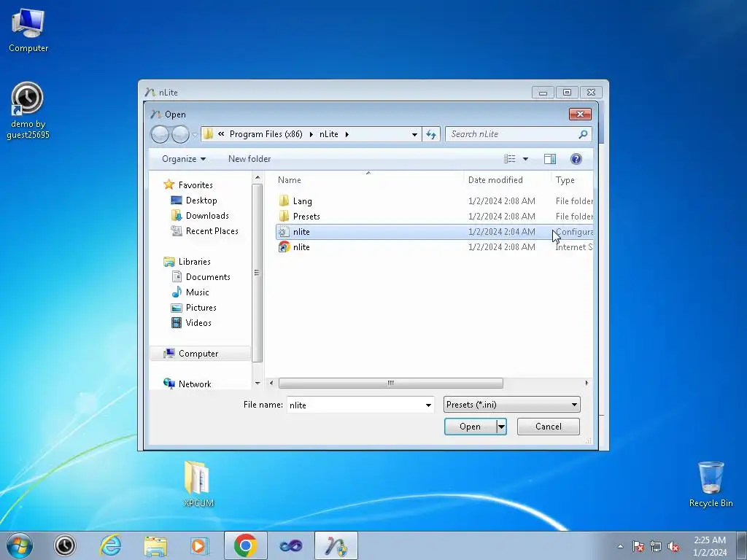The image size is (747, 560).
Task: Expand the recent pages dropdown arrow
Action: [195, 135]
